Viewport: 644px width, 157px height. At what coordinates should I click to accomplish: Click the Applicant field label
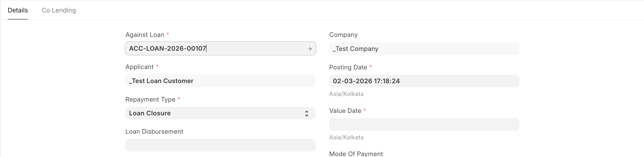[139, 67]
